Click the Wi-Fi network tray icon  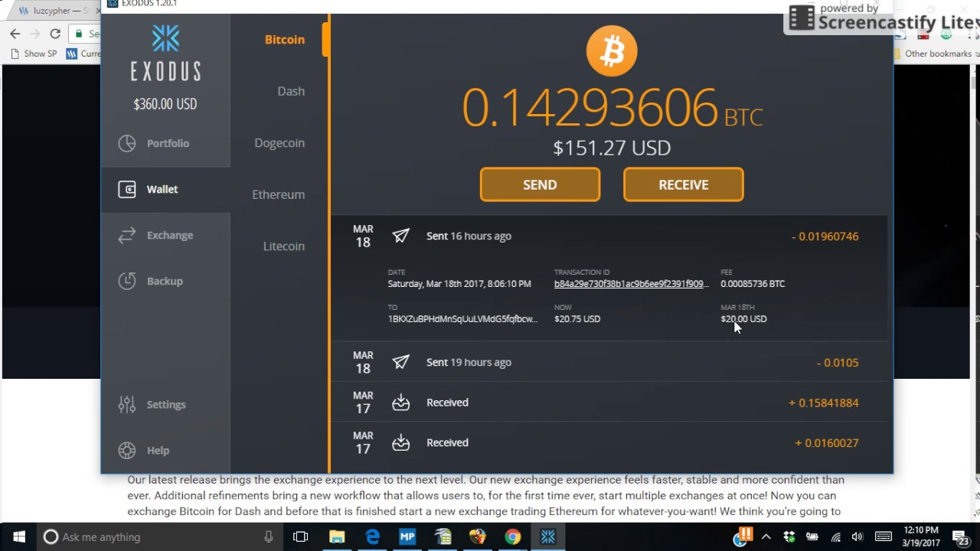(836, 537)
